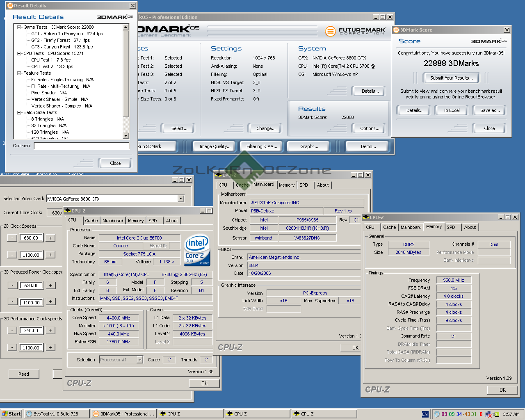
Task: Select Memory tab in the CPU-Z Mainboard window
Action: [x=287, y=185]
